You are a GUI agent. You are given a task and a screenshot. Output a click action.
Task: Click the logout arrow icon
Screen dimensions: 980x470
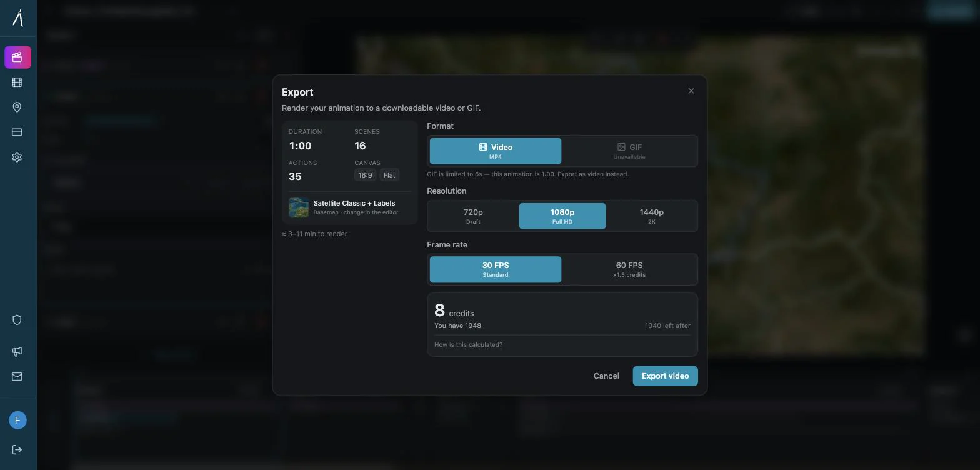pos(17,450)
